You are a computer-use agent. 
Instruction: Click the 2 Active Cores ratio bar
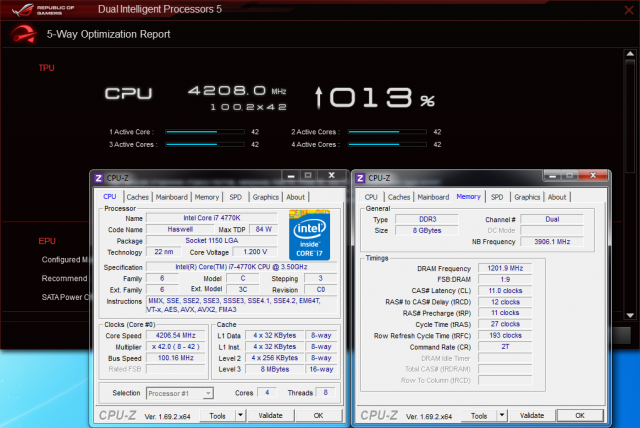click(x=387, y=132)
